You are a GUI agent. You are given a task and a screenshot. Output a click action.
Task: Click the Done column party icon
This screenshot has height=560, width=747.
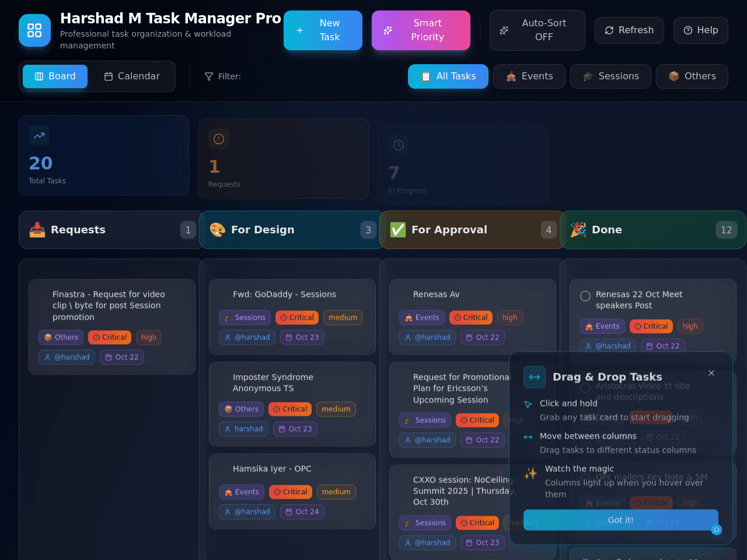pos(578,230)
